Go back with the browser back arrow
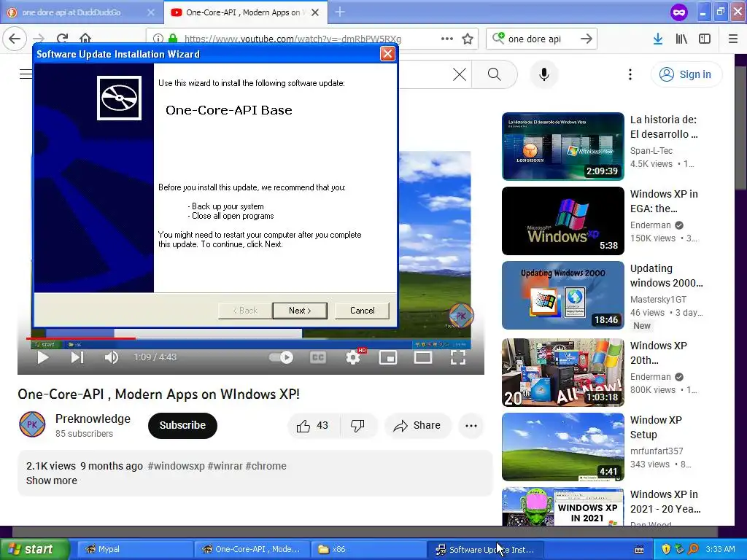The image size is (747, 560). pos(15,39)
